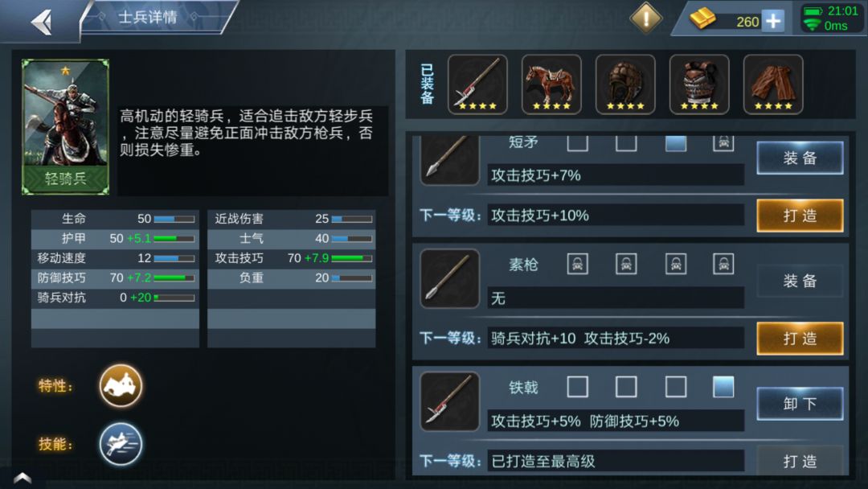Image resolution: width=868 pixels, height=489 pixels.
Task: Forge the 素枪 with 打造 button
Action: (x=800, y=339)
